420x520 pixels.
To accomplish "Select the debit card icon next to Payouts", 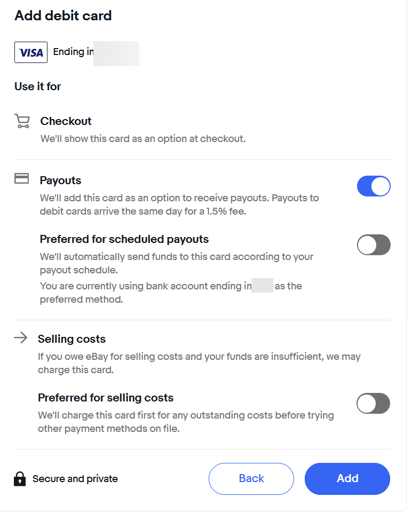I will tap(21, 178).
